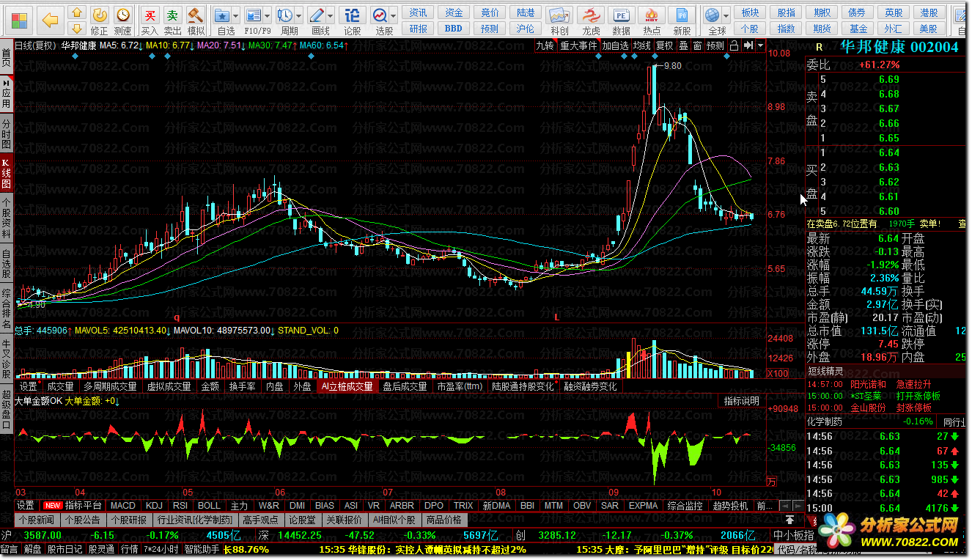Open the 港股 Hong Kong stocks button
This screenshot has height=560, width=972.
[929, 12]
